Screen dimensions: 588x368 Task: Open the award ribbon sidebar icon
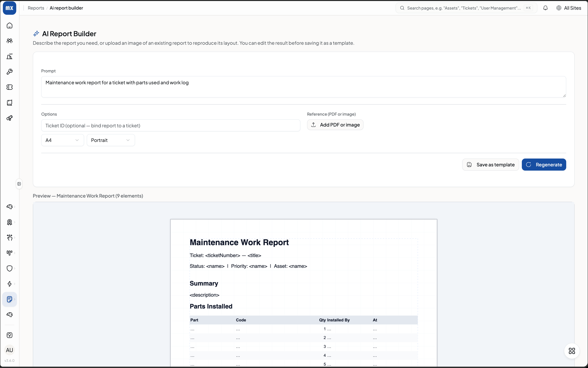[x=10, y=222]
